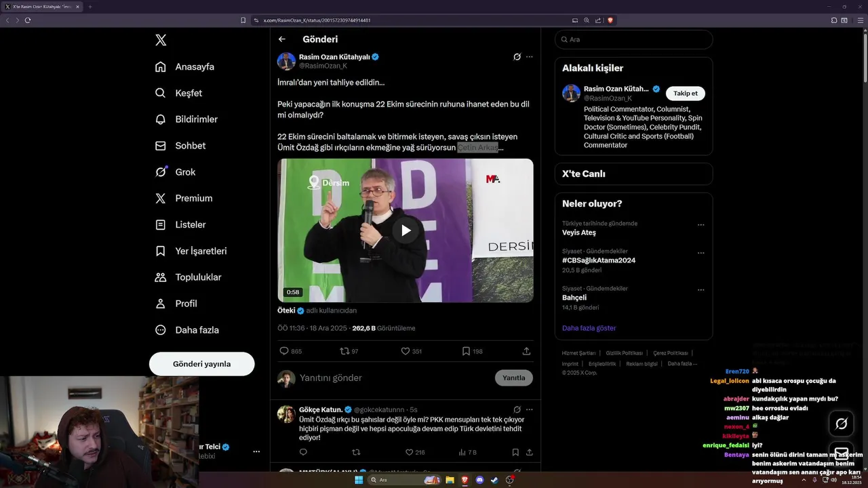Viewport: 868px width, 488px height.
Task: Open Discord from the taskbar
Action: (x=480, y=480)
